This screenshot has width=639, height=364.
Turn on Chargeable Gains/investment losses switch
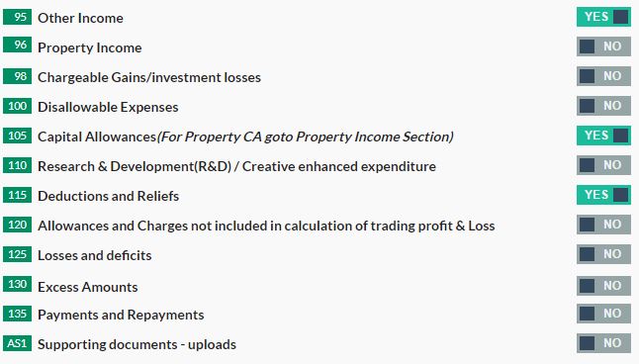(x=603, y=76)
